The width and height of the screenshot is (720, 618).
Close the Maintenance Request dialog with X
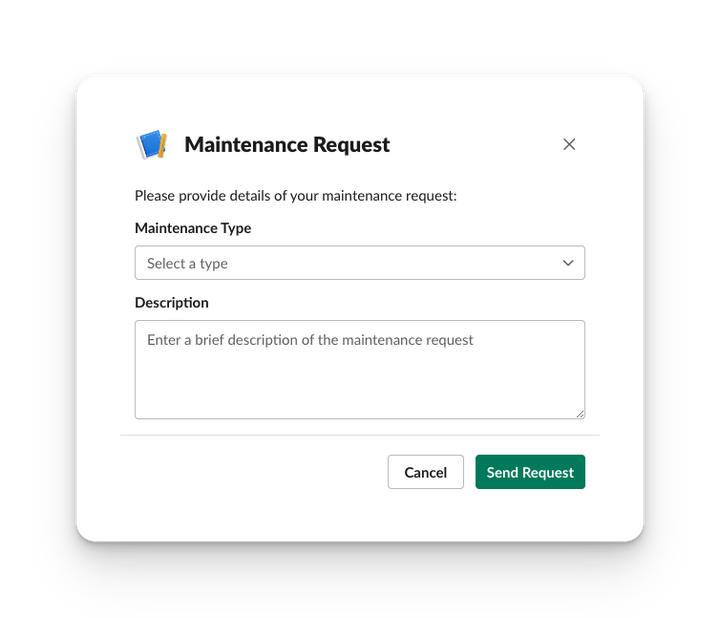[x=569, y=144]
